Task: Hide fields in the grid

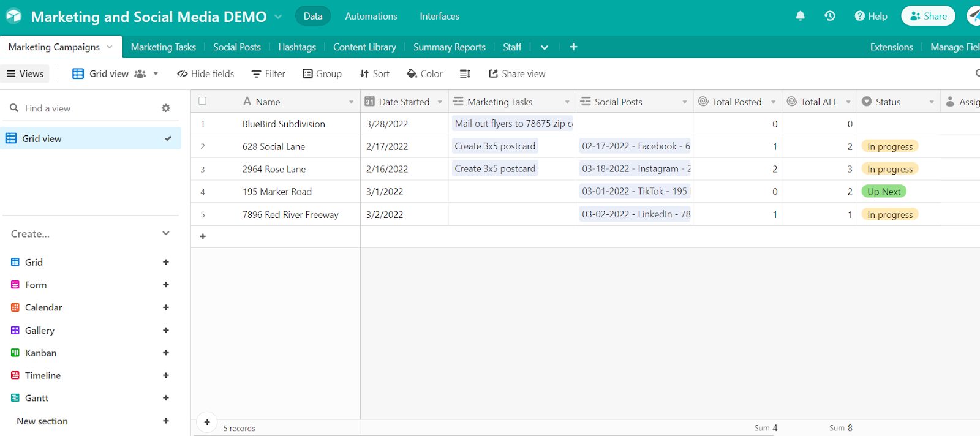Action: [x=206, y=74]
